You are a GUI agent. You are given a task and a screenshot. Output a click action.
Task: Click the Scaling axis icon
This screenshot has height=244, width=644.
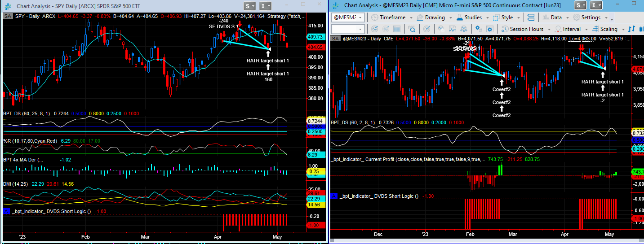(595, 29)
